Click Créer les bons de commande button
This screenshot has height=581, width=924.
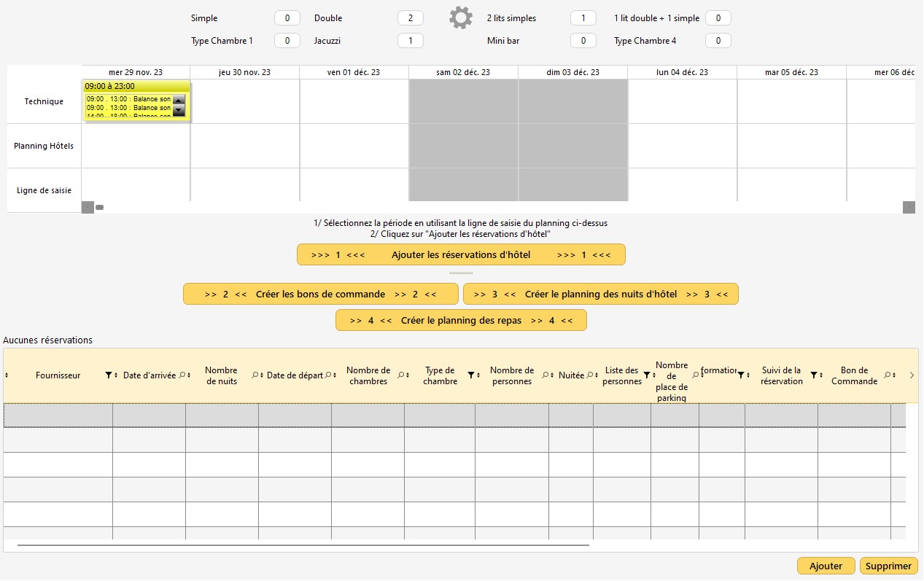(321, 295)
